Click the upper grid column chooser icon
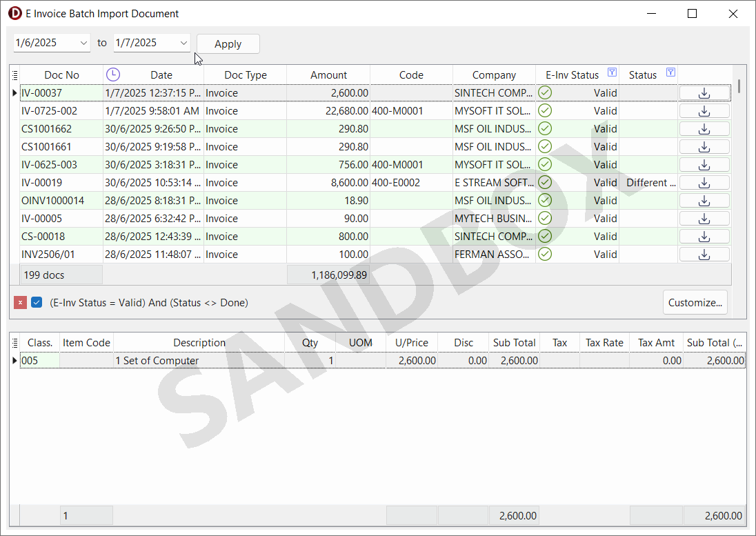 tap(15, 75)
